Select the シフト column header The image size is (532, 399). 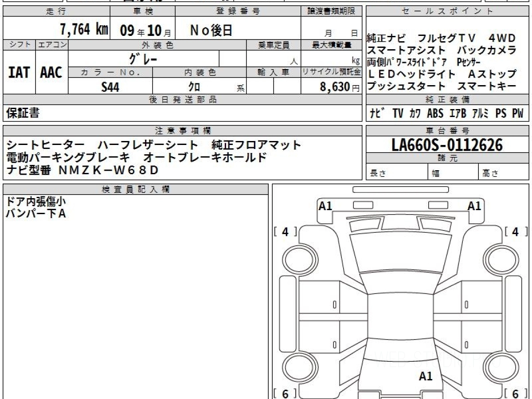point(19,45)
